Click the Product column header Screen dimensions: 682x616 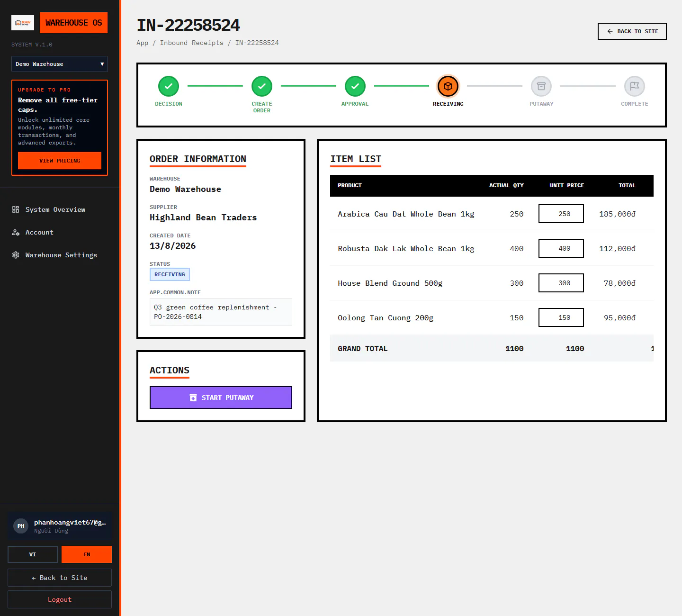(350, 185)
